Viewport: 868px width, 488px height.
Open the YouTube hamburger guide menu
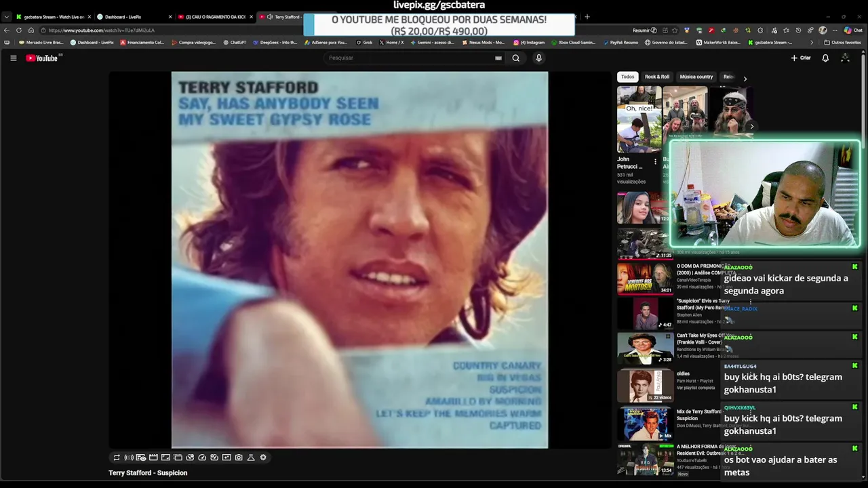pos(13,58)
